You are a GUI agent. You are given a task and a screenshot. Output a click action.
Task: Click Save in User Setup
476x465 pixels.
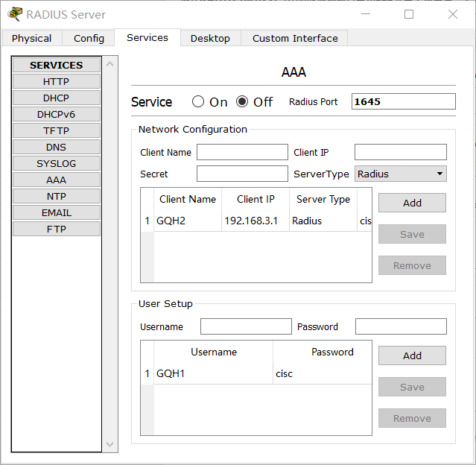[412, 387]
